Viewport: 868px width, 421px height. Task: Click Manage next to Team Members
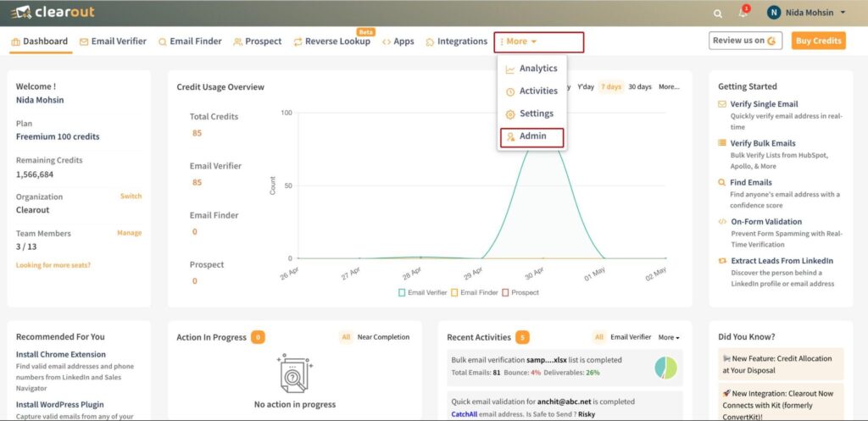click(x=129, y=233)
